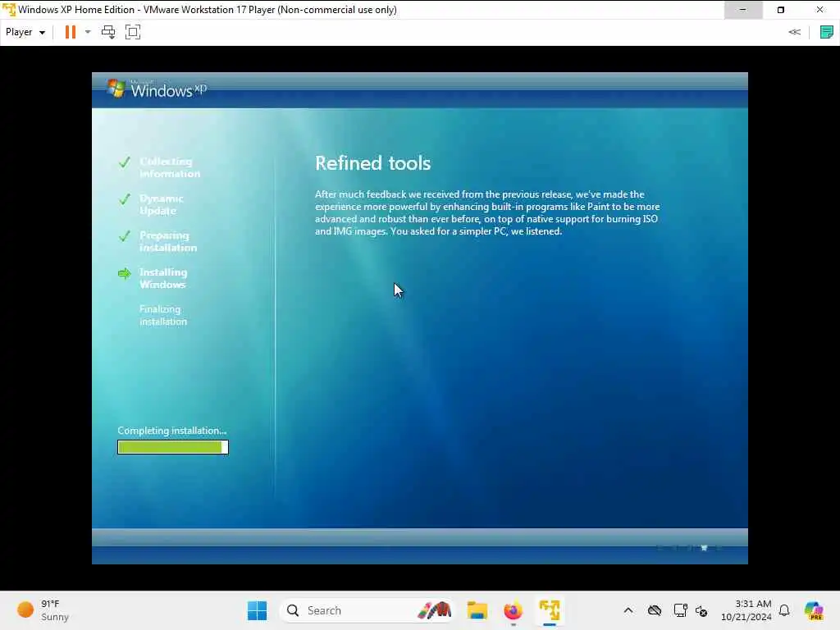The image size is (840, 630).
Task: Pause the virtual machine
Action: [x=71, y=32]
